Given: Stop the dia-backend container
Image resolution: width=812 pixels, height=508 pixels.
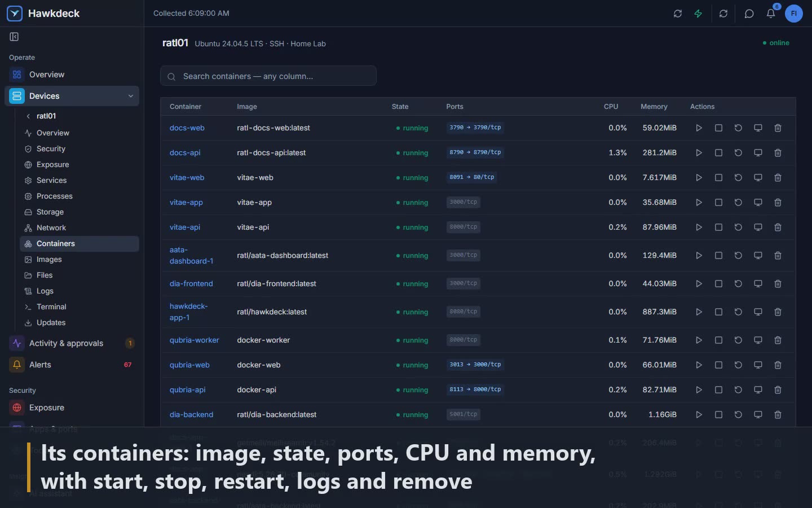Looking at the screenshot, I should [x=718, y=415].
